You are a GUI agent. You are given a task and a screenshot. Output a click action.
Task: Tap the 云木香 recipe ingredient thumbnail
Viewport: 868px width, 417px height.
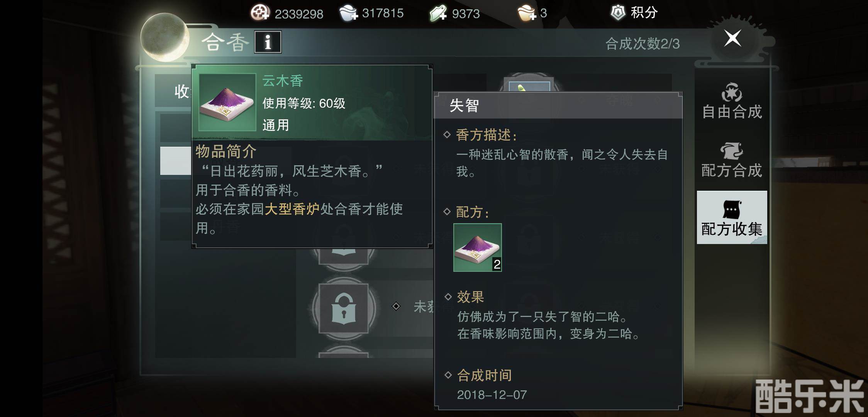(478, 247)
